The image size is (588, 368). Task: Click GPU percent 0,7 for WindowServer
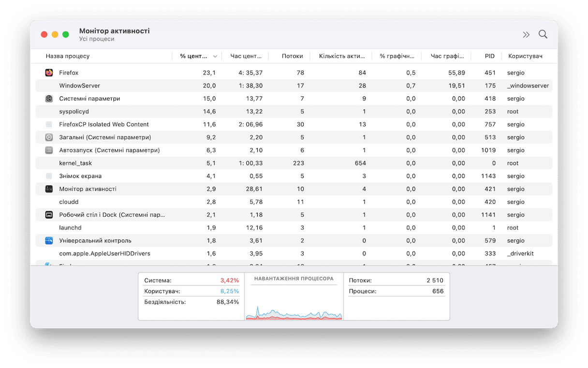(411, 86)
